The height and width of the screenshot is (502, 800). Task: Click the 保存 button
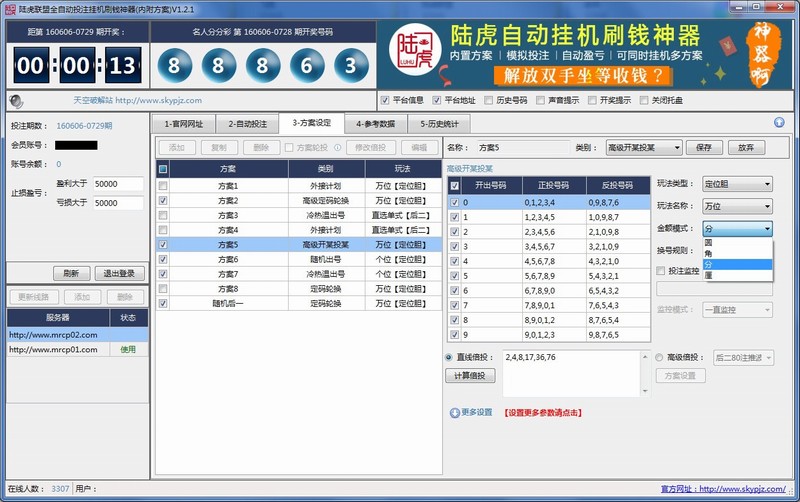703,148
